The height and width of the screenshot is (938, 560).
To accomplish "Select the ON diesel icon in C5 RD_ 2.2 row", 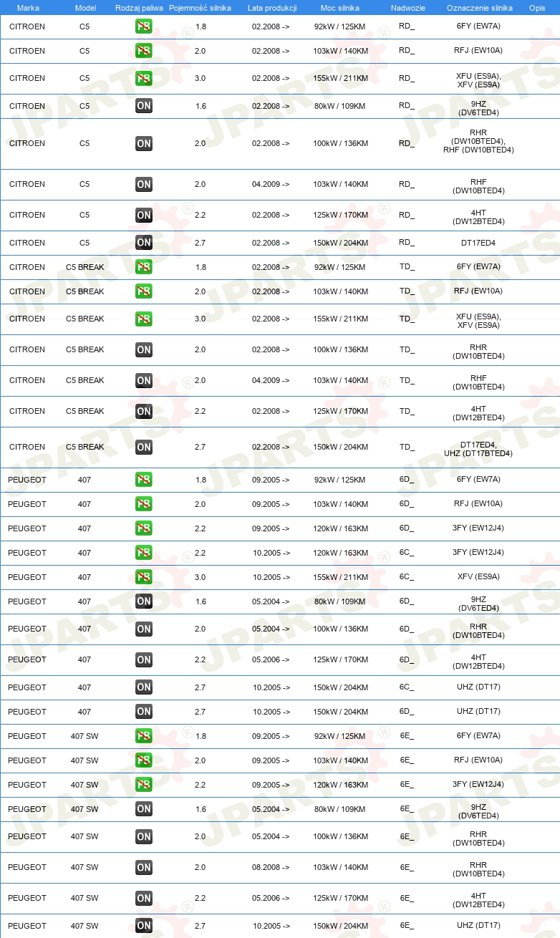I will point(144,215).
